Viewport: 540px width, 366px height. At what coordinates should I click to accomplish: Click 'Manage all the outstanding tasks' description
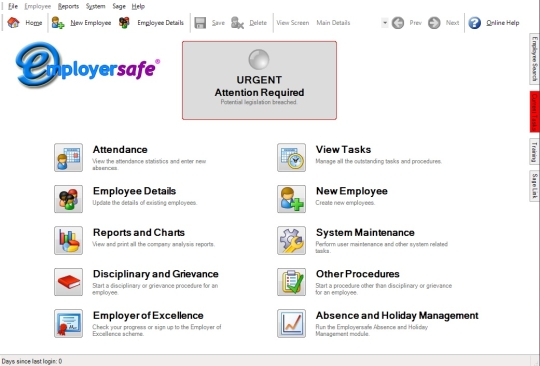(x=378, y=161)
